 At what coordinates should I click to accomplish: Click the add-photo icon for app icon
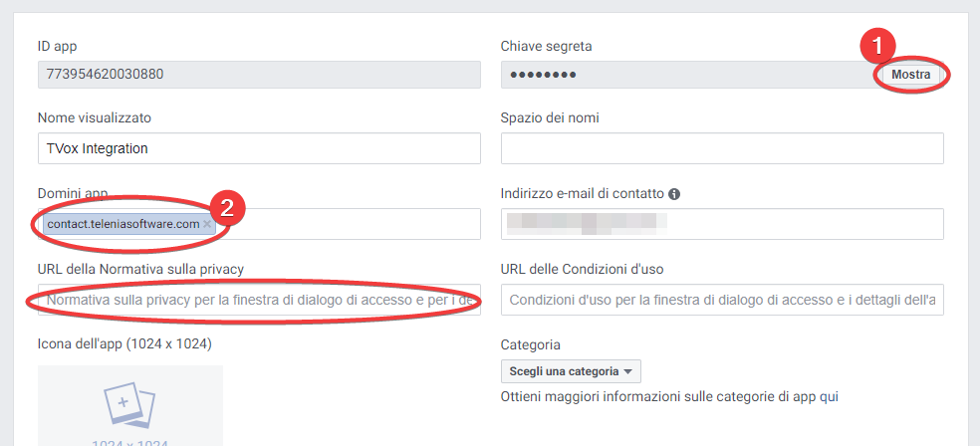tap(130, 405)
